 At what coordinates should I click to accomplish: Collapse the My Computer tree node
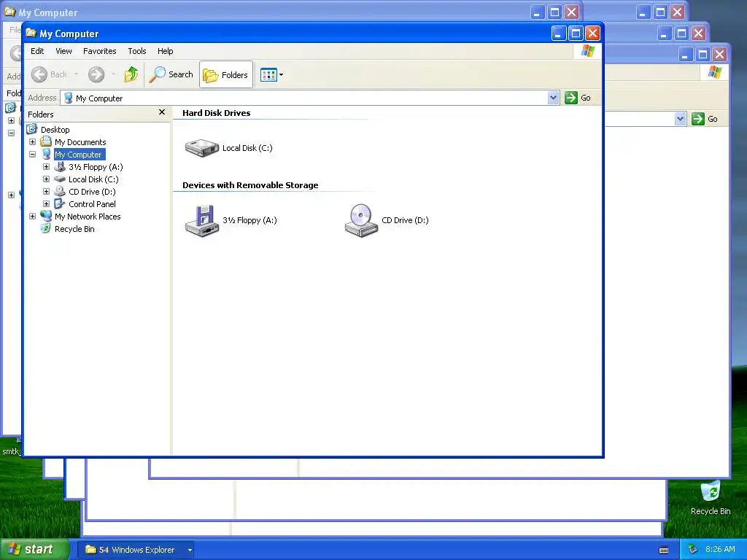(x=32, y=155)
